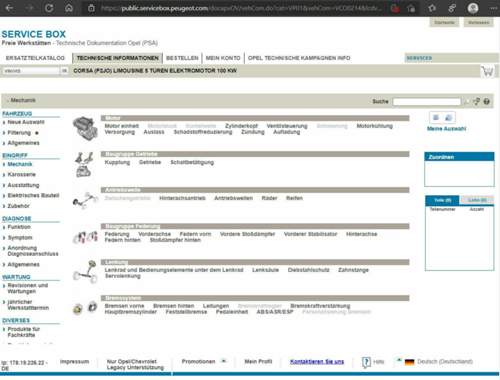This screenshot has width=500, height=380.
Task: Click the Antriebswelle drive shaft picture
Action: point(86,200)
